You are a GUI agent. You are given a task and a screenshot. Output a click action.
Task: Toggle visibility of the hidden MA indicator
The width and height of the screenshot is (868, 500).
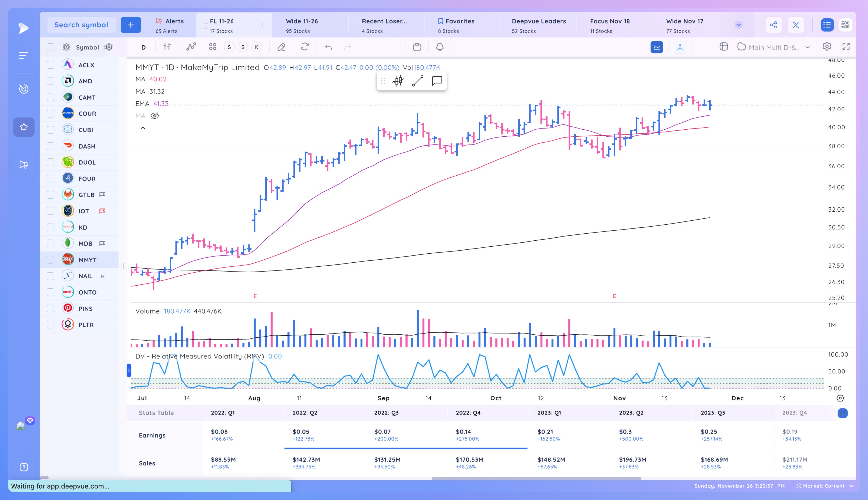pos(155,116)
